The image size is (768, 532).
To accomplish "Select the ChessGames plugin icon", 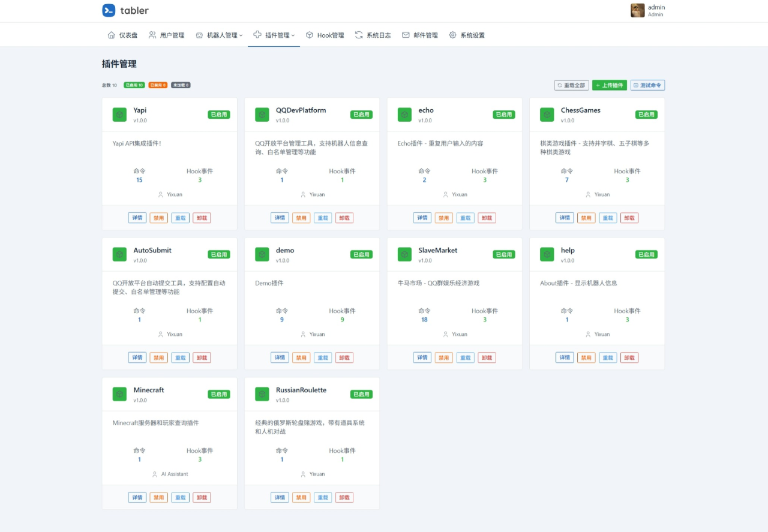I will tap(547, 115).
